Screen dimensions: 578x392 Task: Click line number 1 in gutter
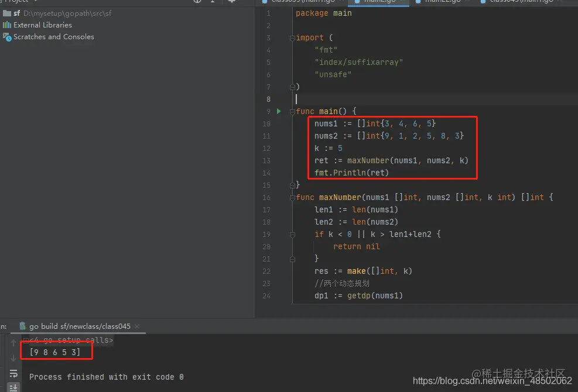point(268,13)
